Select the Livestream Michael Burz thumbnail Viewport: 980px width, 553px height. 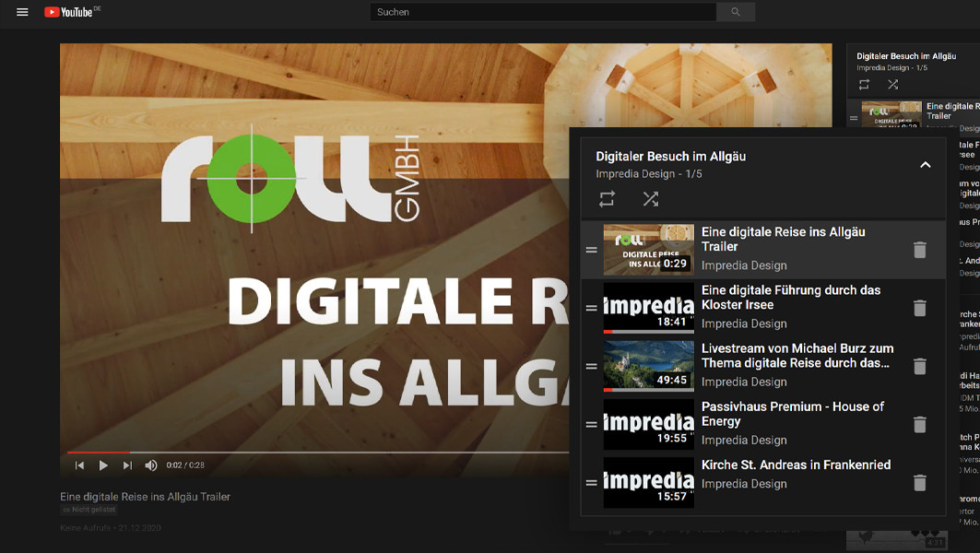(x=648, y=366)
